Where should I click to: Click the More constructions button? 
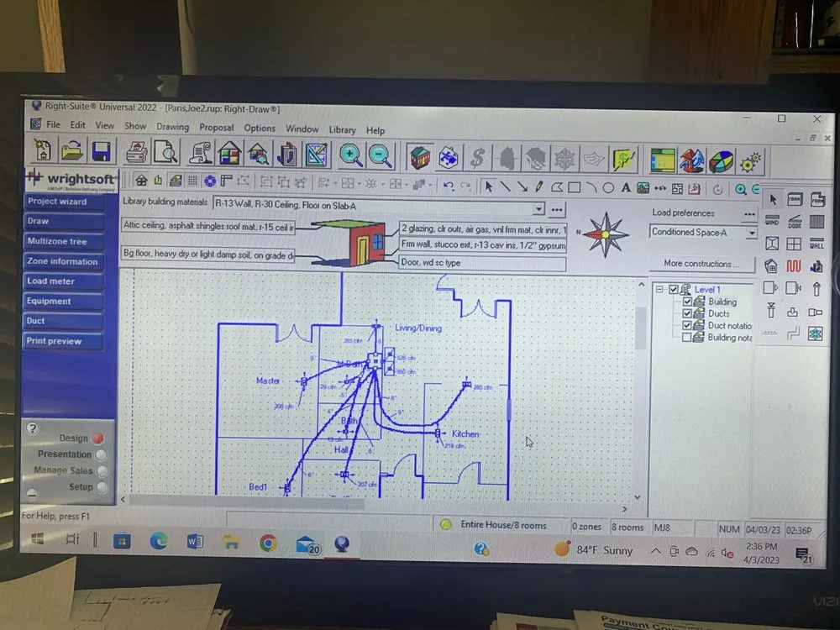click(702, 264)
